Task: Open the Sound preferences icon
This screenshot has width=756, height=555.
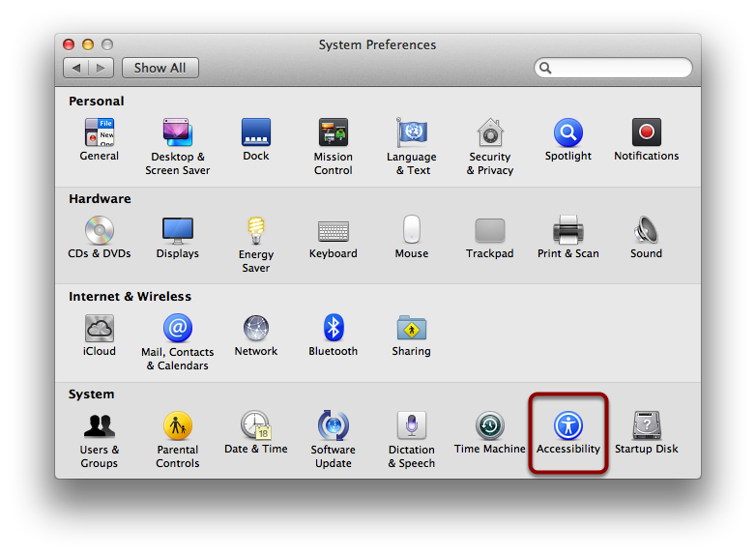Action: click(x=646, y=230)
